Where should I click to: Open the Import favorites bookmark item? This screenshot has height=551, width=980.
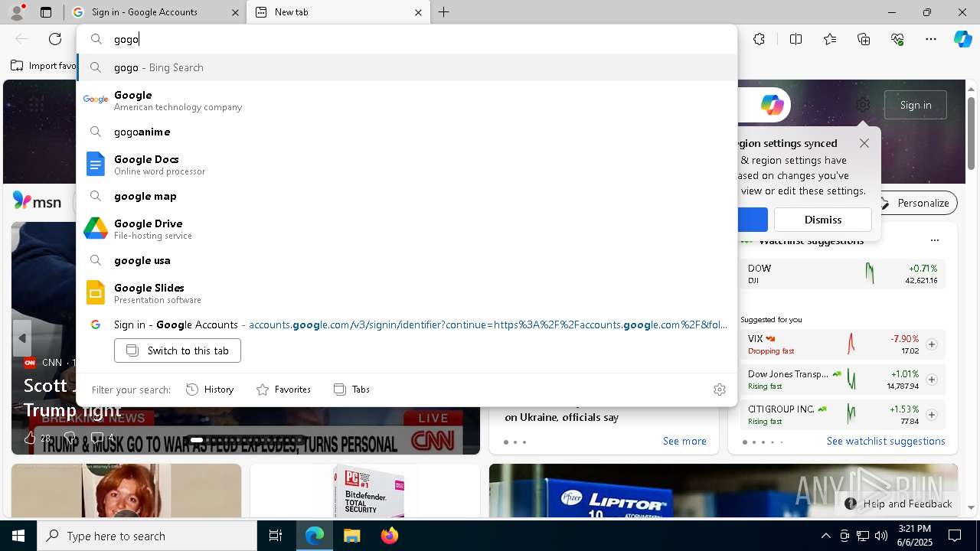click(44, 66)
